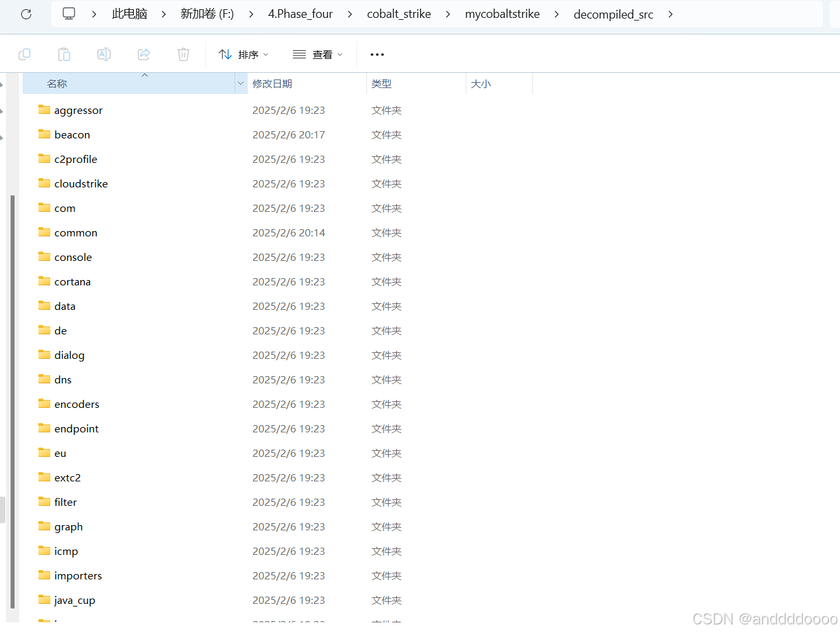
Task: Click the refresh icon in the address bar
Action: [x=26, y=14]
